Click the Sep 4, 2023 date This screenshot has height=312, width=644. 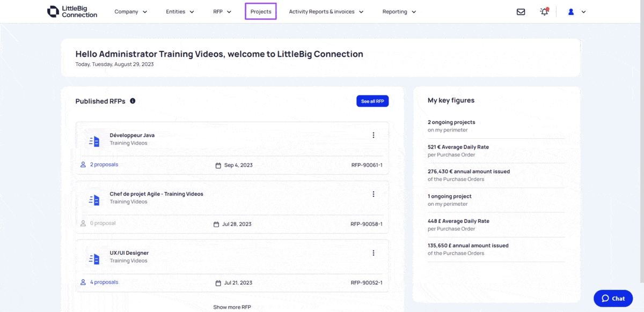238,165
